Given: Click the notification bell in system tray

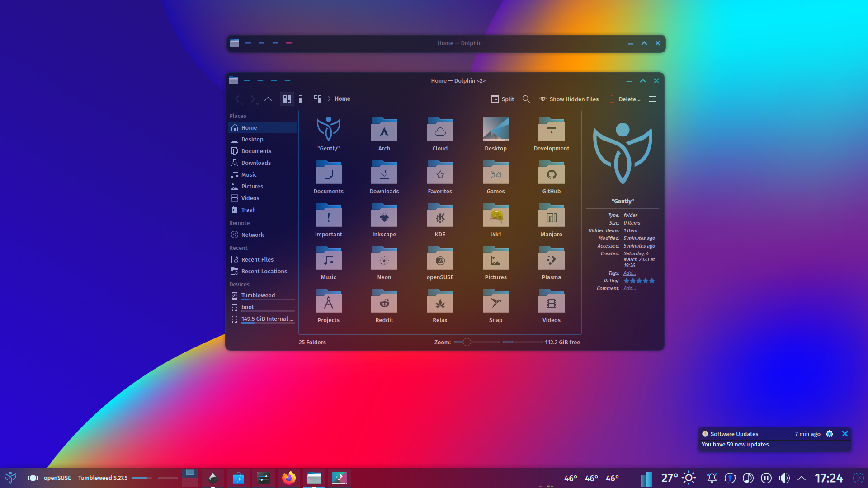Looking at the screenshot, I should tap(712, 478).
